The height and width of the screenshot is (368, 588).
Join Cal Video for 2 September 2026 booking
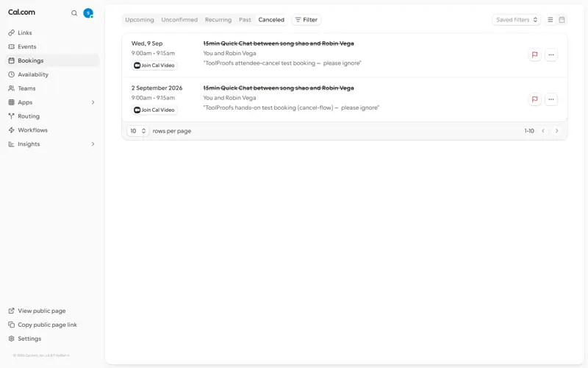pyautogui.click(x=154, y=110)
